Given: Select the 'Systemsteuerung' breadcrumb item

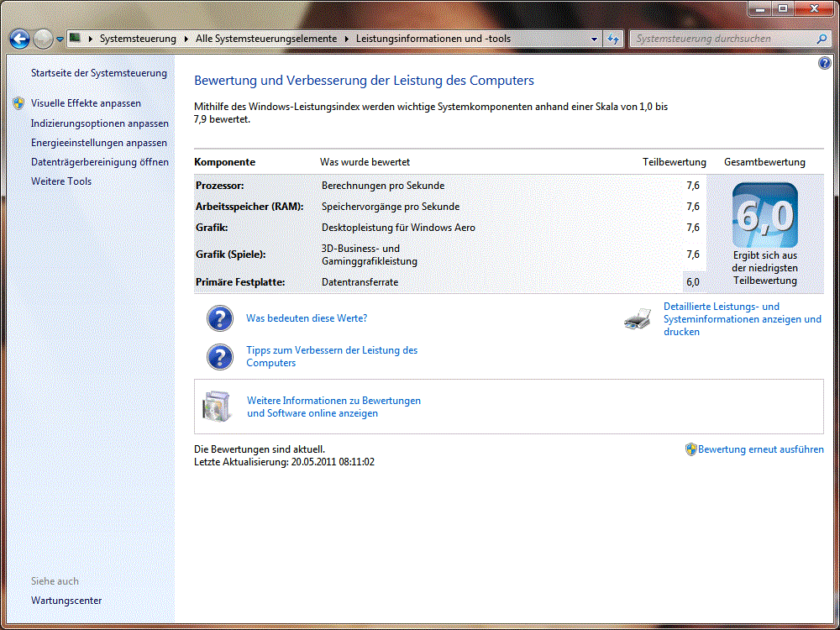Looking at the screenshot, I should pos(138,39).
